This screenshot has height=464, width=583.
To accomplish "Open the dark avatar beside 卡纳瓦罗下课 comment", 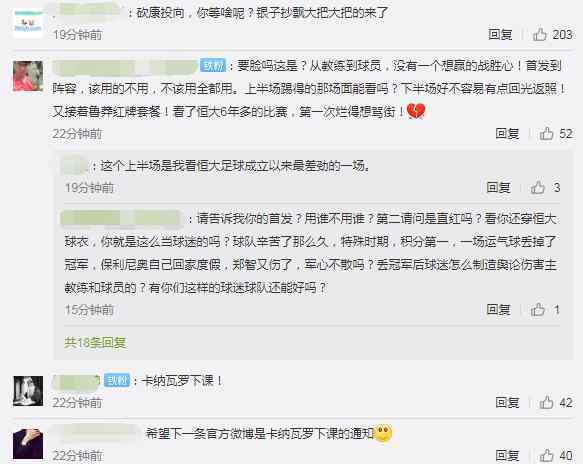I will pos(28,391).
